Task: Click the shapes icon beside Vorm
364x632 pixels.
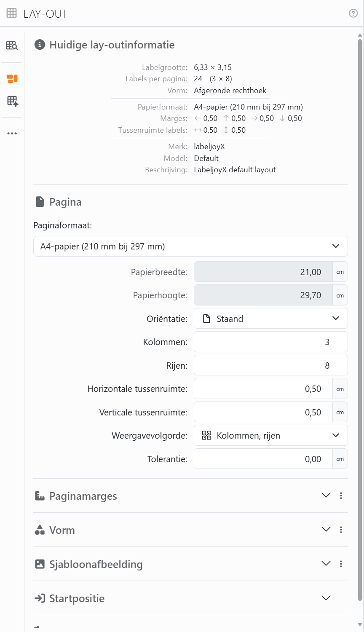Action: 40,530
